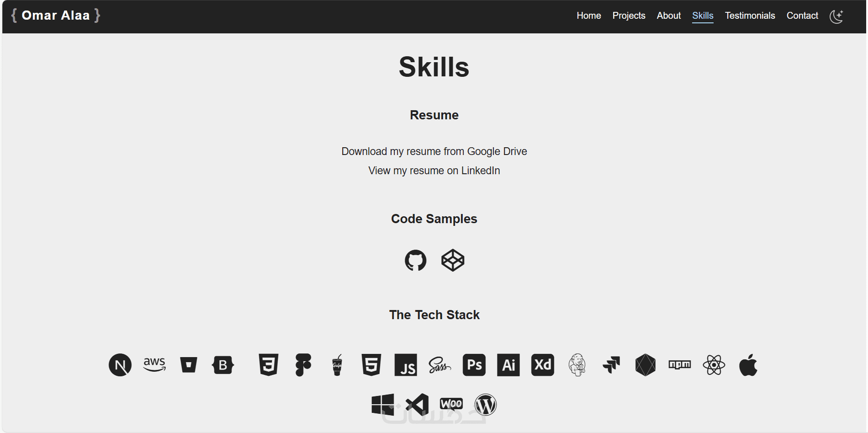Image resolution: width=868 pixels, height=433 pixels.
Task: Click The Tech Stack subheading
Action: tap(434, 315)
